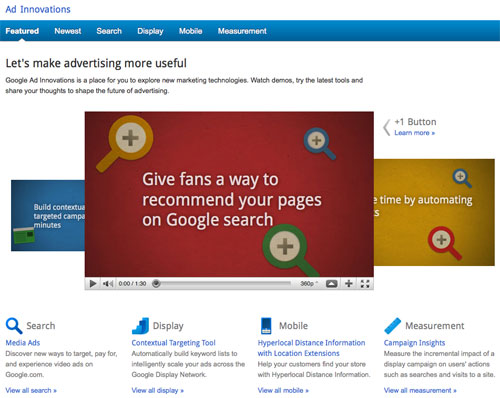Open the Featured tab
The width and height of the screenshot is (500, 398).
pyautogui.click(x=22, y=31)
